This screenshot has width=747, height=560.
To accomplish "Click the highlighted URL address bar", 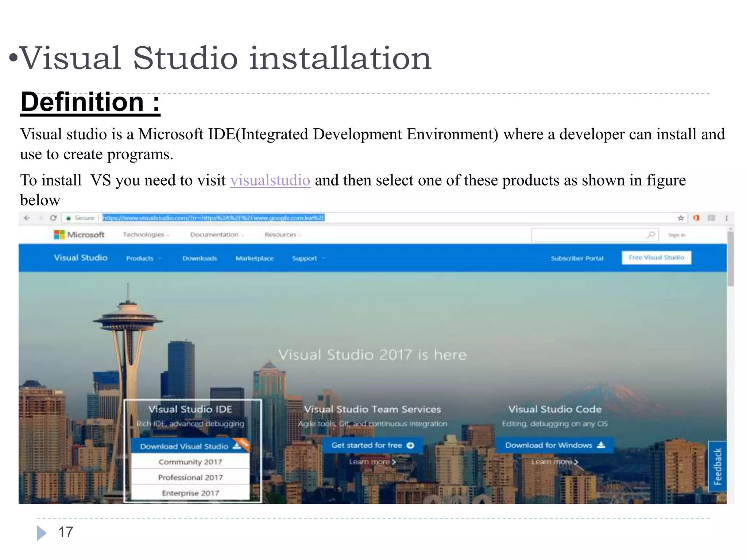I will click(213, 218).
